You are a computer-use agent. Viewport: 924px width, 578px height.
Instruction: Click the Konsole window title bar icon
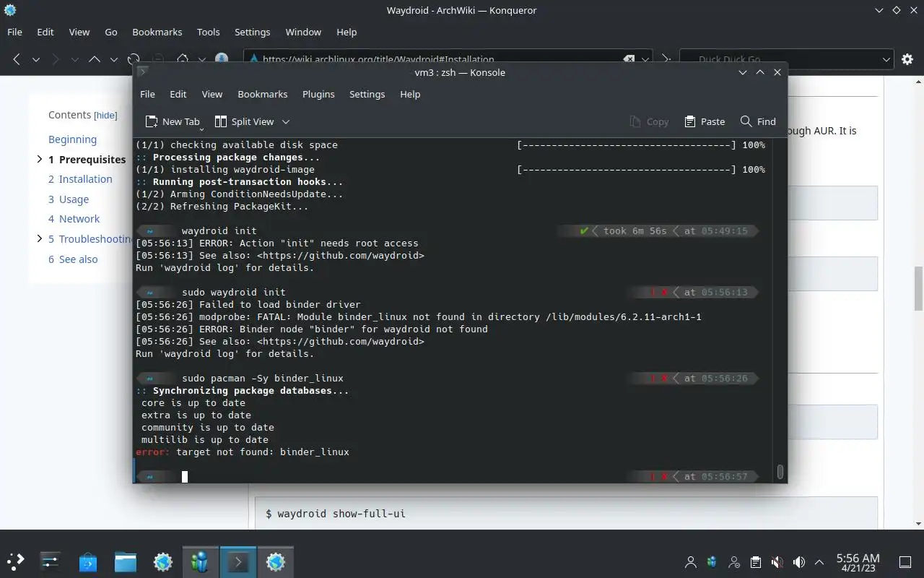point(143,72)
